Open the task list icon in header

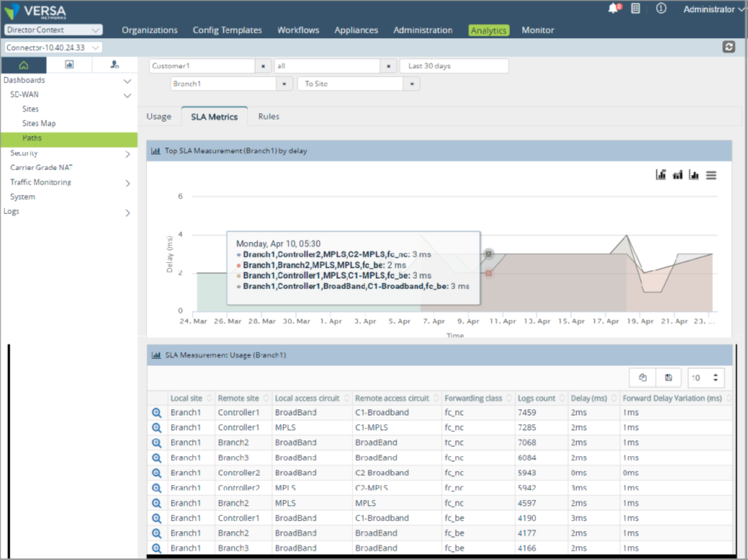coord(636,9)
